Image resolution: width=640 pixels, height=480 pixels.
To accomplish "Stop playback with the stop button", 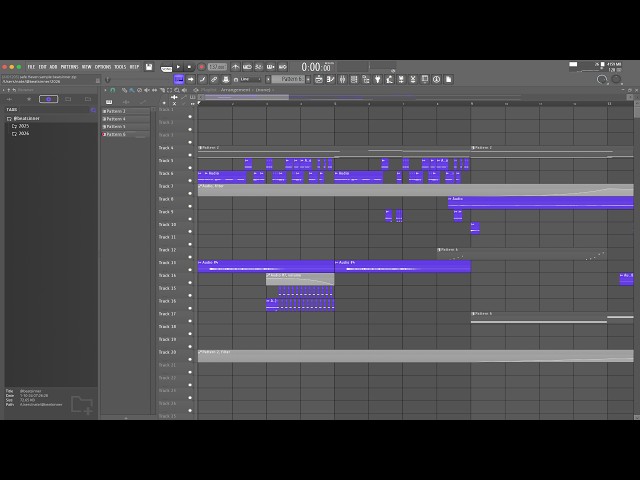I will [189, 67].
